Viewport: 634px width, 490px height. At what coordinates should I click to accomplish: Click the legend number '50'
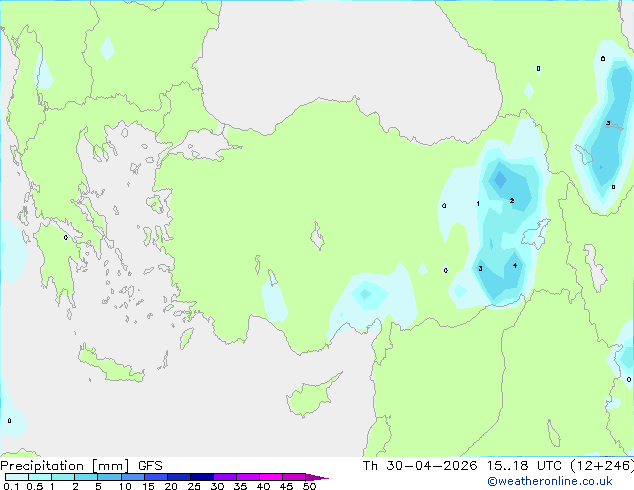309,486
